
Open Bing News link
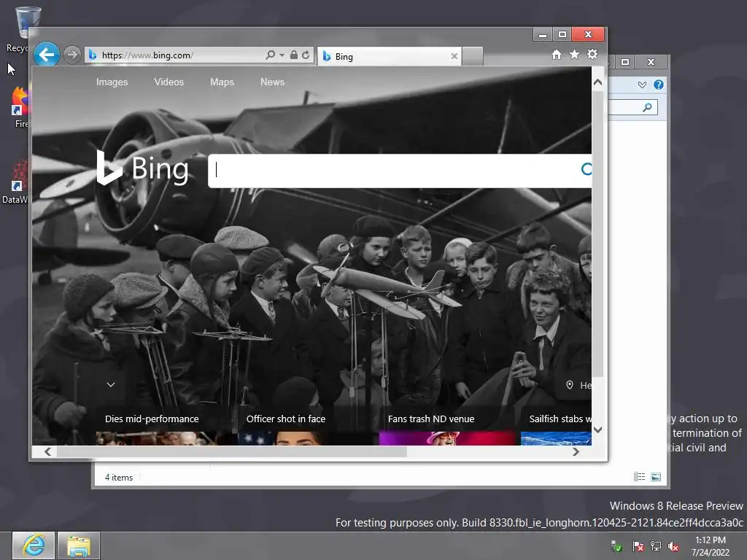pos(272,82)
